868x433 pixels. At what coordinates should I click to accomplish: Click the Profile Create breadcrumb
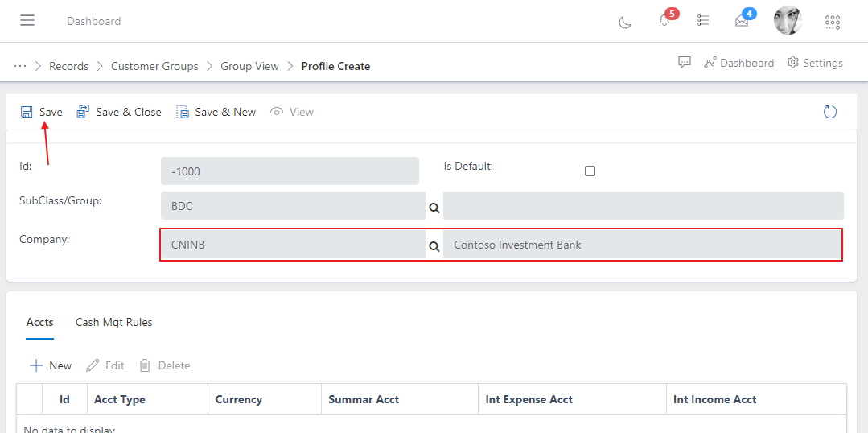335,66
